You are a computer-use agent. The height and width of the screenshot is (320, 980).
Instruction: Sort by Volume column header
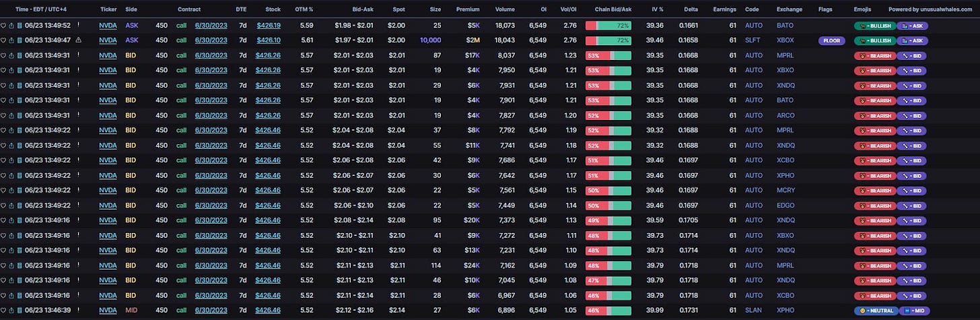tap(505, 9)
